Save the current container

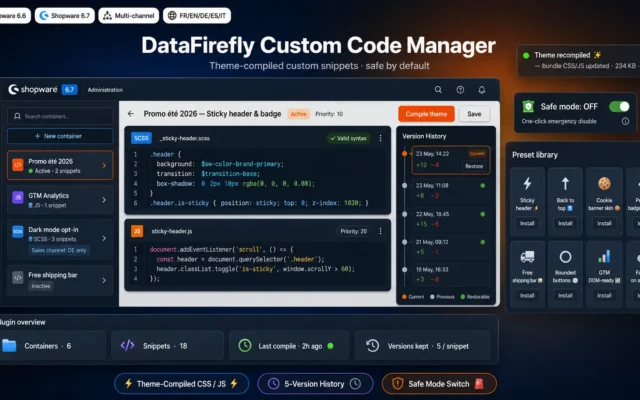click(474, 114)
